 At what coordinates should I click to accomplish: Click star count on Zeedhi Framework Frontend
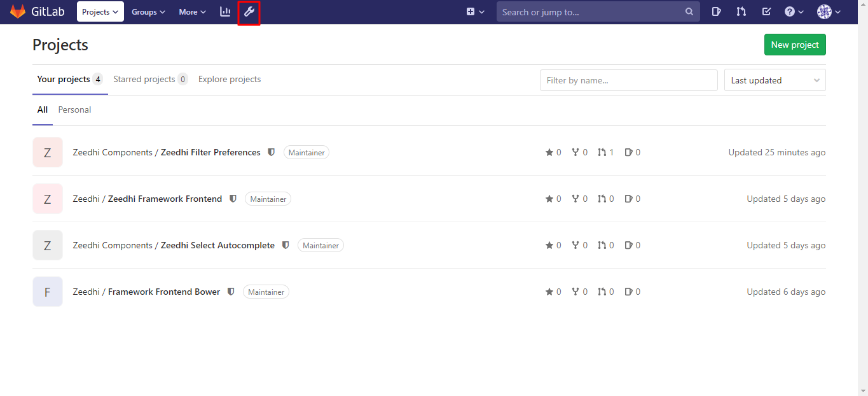tap(553, 199)
